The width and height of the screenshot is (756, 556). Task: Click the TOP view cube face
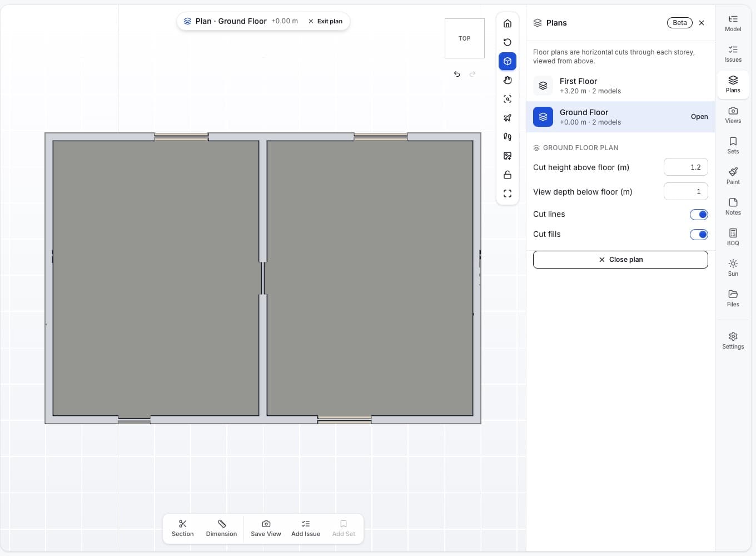tap(465, 38)
